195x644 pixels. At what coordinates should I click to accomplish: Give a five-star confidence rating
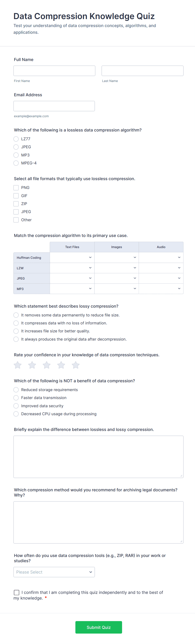pyautogui.click(x=75, y=365)
